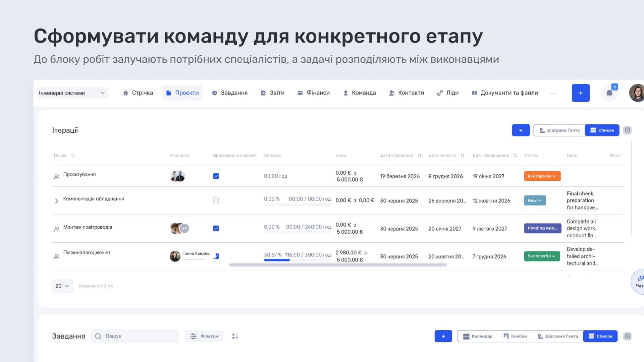Go to Звіти tab
This screenshot has height=362, width=644.
273,93
